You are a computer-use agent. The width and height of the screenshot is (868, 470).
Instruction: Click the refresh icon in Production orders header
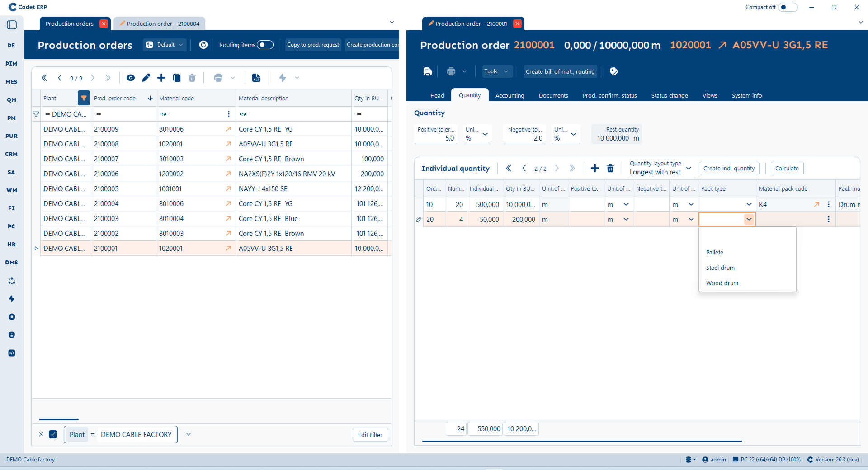click(x=203, y=45)
